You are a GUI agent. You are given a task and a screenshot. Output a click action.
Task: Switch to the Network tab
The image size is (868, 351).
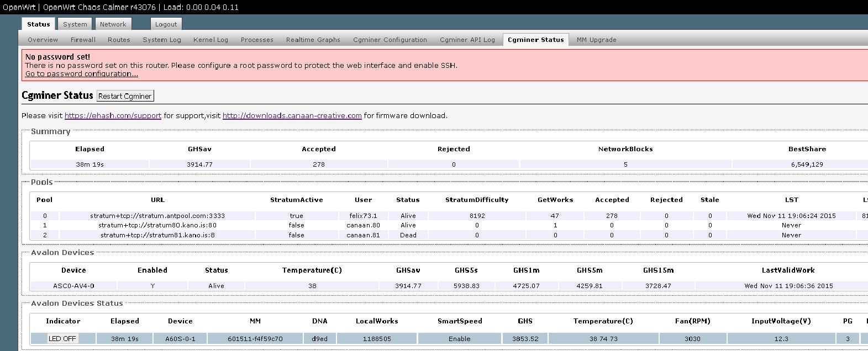coord(113,24)
